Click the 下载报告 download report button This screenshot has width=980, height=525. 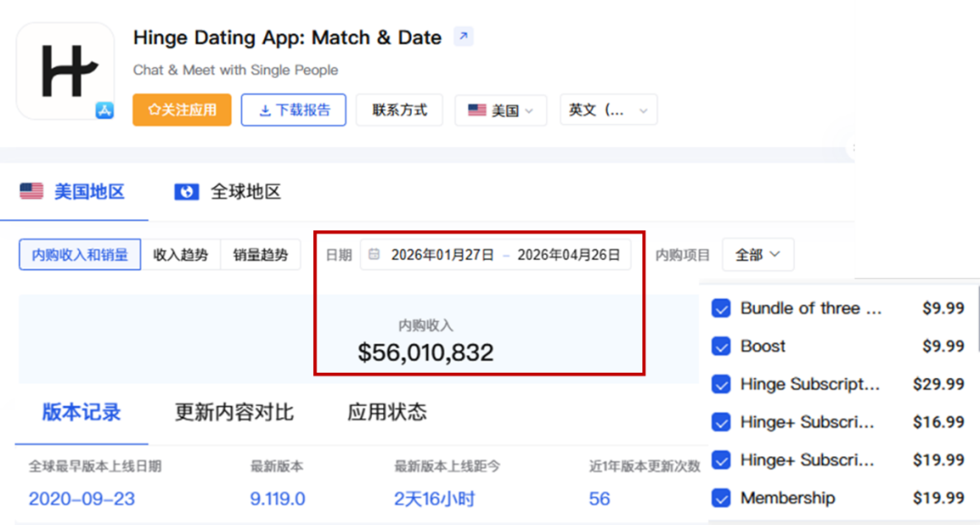coord(294,110)
